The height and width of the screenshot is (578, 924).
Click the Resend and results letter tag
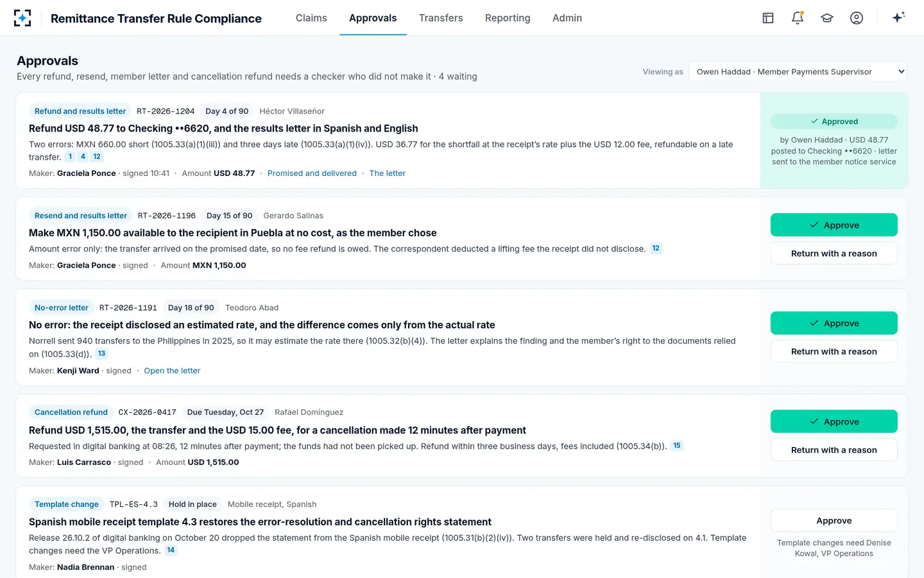coord(81,216)
